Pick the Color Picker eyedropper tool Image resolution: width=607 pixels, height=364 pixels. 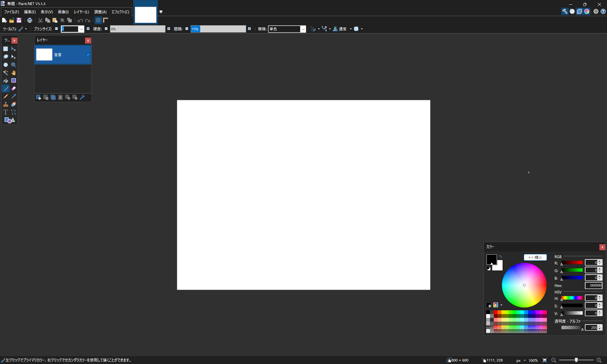(14, 96)
